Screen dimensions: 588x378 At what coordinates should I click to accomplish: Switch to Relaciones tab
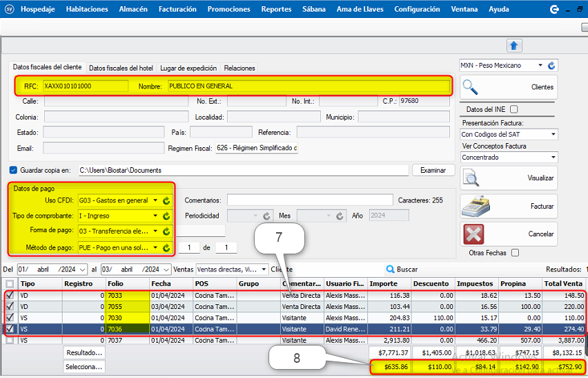point(239,68)
